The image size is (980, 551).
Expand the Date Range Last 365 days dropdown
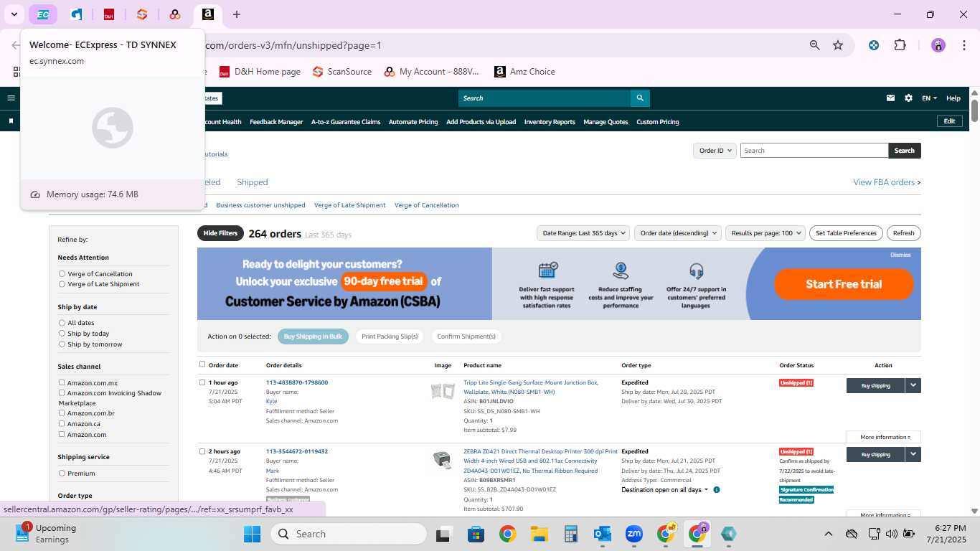click(583, 233)
